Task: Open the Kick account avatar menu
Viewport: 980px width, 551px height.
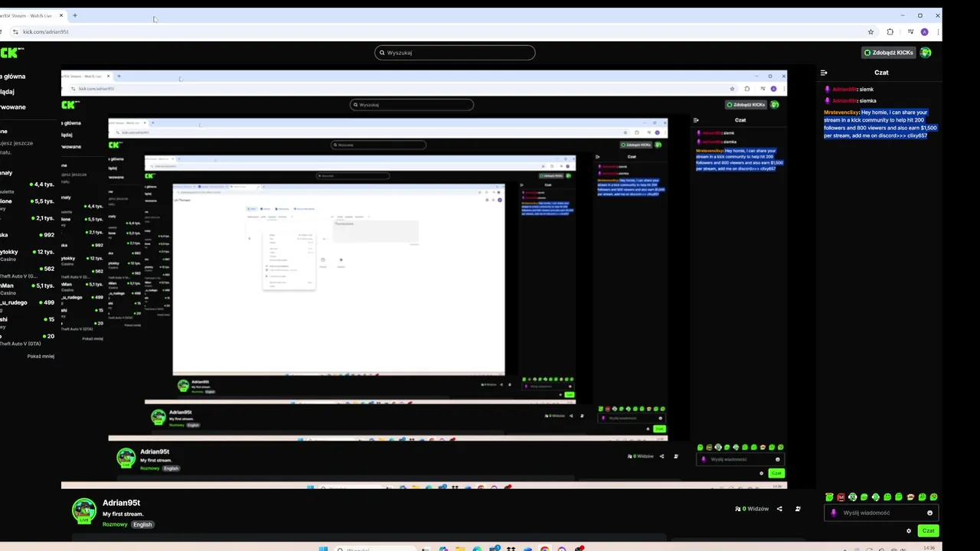Action: click(x=926, y=53)
